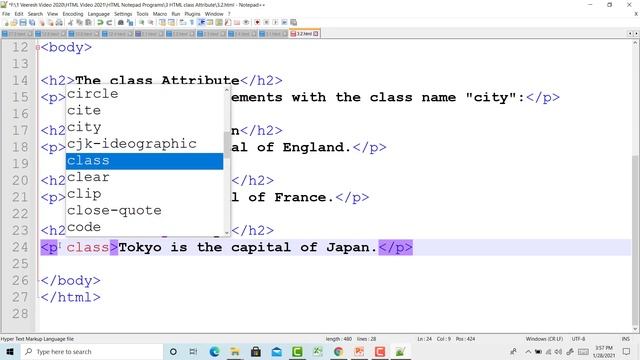
Task: Open the Plugins menu
Action: [x=192, y=14]
